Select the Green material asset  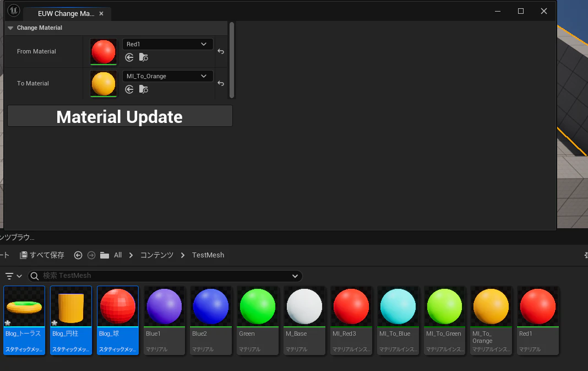(x=258, y=320)
